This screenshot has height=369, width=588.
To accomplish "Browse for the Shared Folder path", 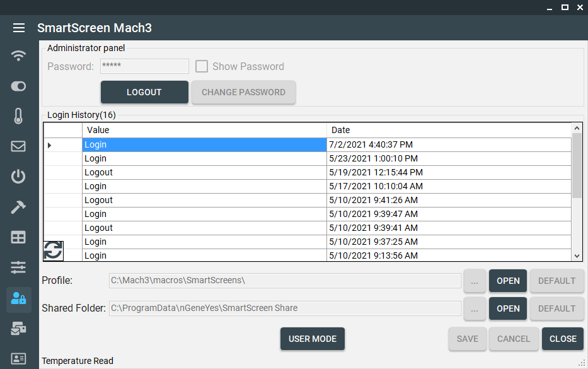I will coord(475,308).
